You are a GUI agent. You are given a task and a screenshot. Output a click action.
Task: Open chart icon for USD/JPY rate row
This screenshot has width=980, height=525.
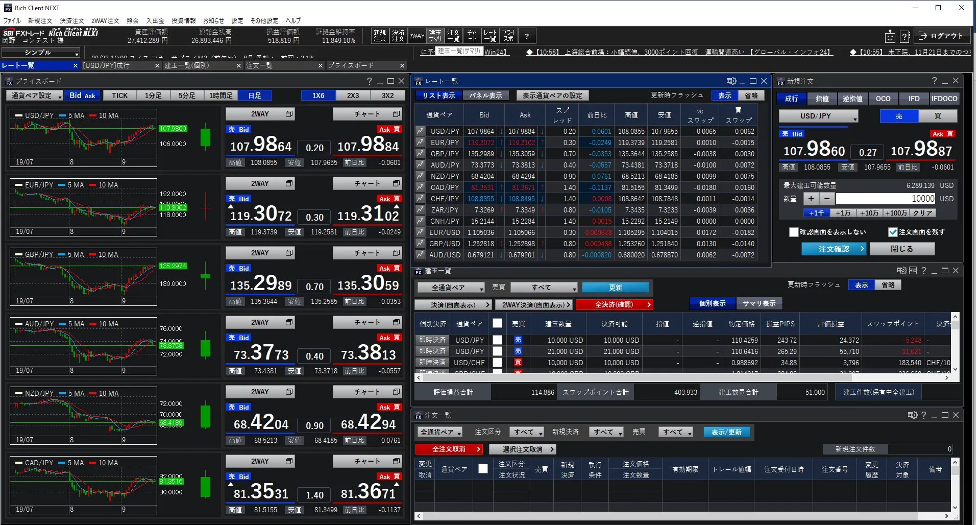coord(420,131)
